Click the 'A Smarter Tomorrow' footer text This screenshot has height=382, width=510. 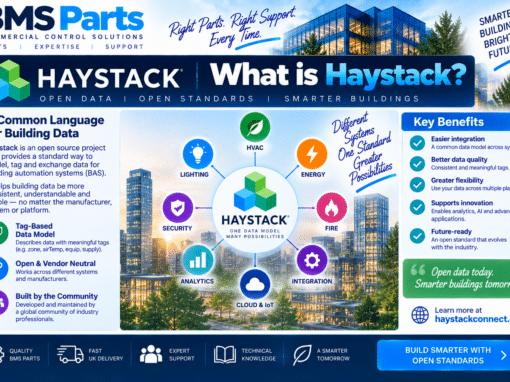(333, 355)
